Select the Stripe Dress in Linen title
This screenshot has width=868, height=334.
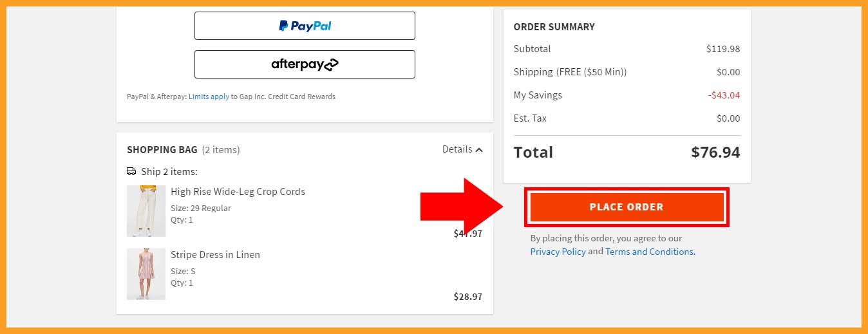215,255
